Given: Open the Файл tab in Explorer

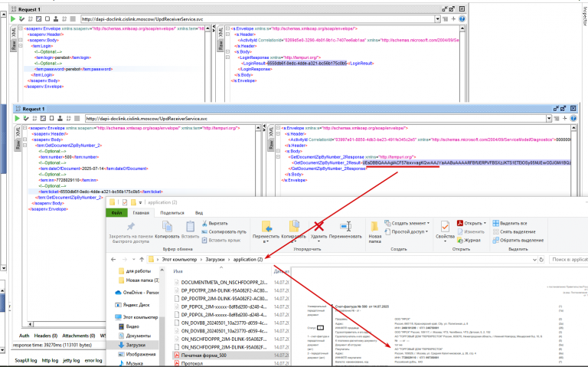Looking at the screenshot, I should 116,213.
